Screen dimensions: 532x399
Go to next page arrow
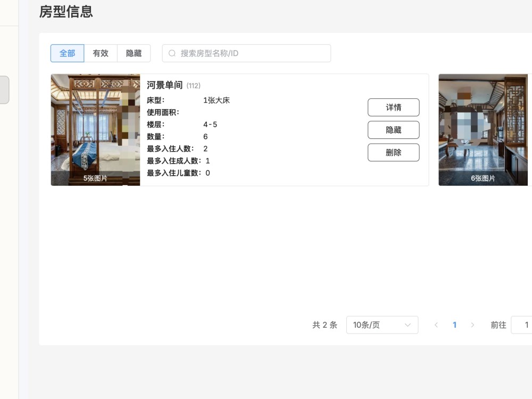click(x=472, y=325)
